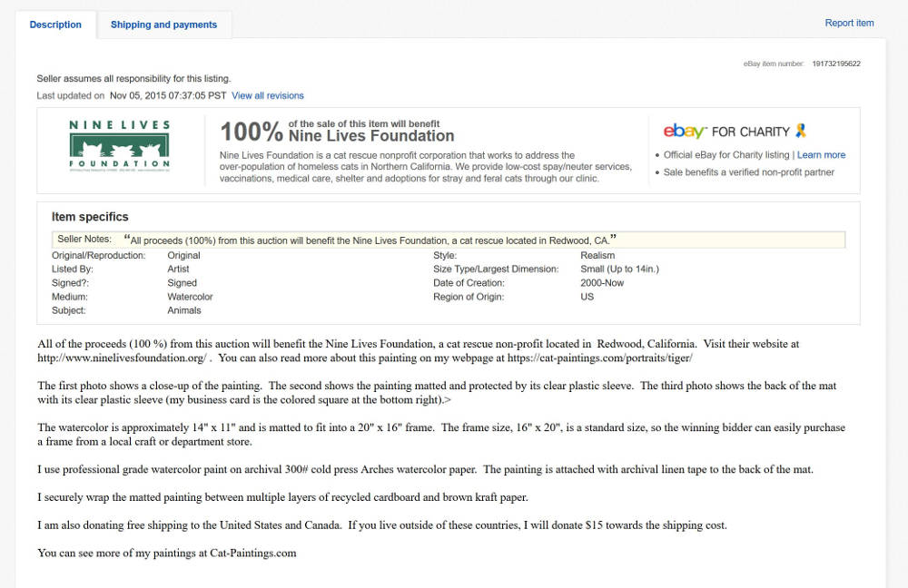Click Cat-Paintings.com text at the bottom
This screenshot has height=588, width=908.
click(x=253, y=553)
